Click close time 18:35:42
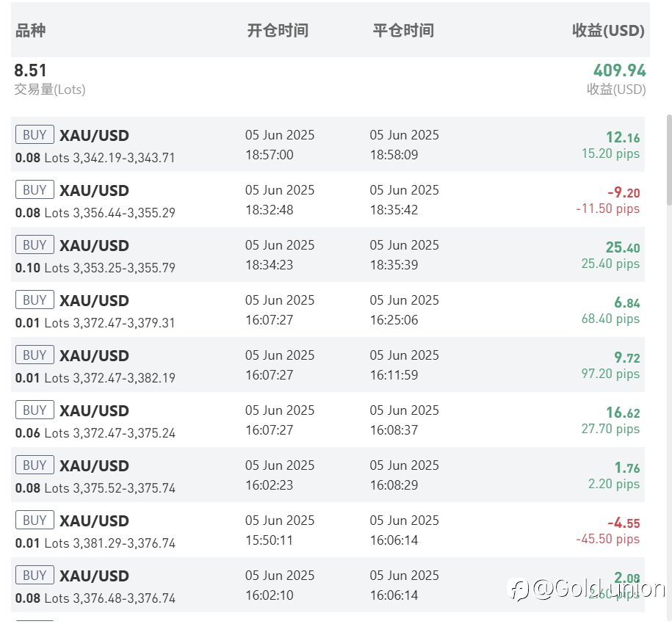 (x=394, y=210)
